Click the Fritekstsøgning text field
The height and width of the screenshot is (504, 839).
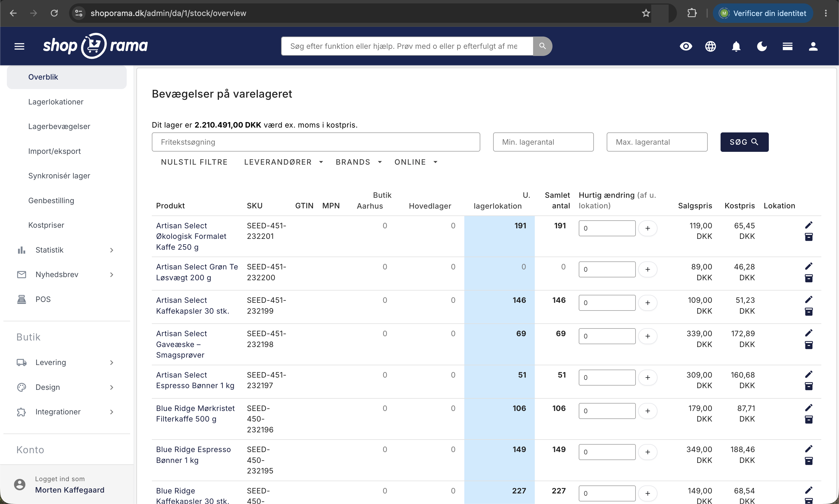(316, 142)
